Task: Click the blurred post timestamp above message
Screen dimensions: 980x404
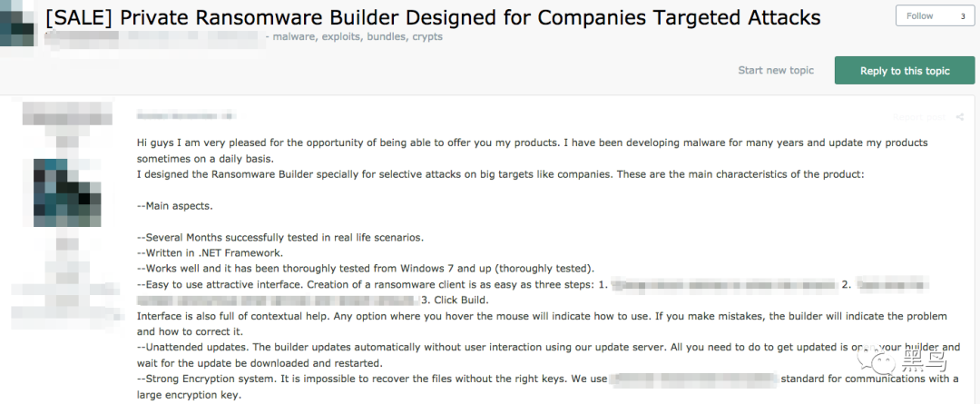Action: click(185, 115)
